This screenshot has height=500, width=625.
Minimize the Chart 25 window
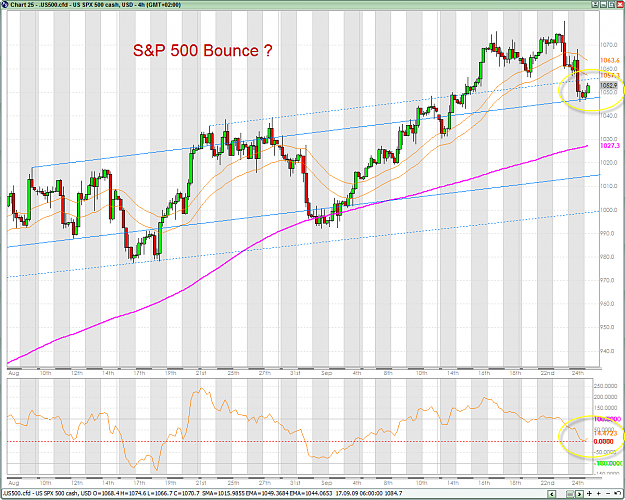(603, 4)
